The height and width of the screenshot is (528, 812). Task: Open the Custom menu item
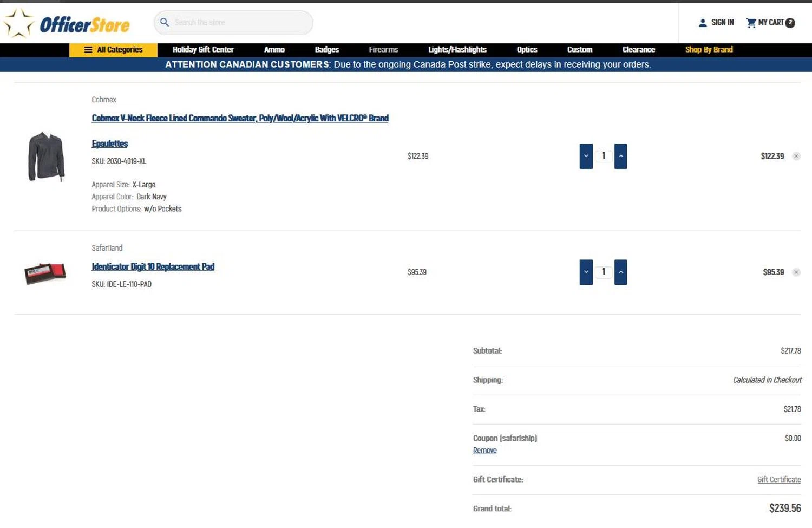click(580, 50)
